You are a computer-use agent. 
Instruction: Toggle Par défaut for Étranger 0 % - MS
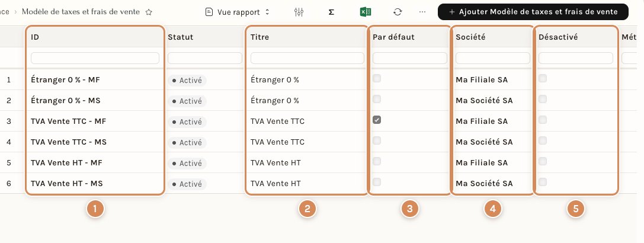pyautogui.click(x=377, y=98)
